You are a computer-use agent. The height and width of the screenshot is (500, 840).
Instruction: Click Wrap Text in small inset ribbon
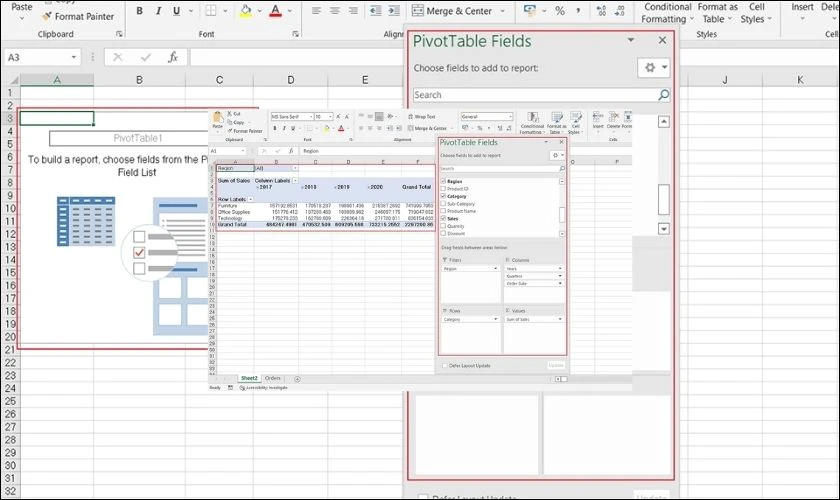[x=422, y=116]
